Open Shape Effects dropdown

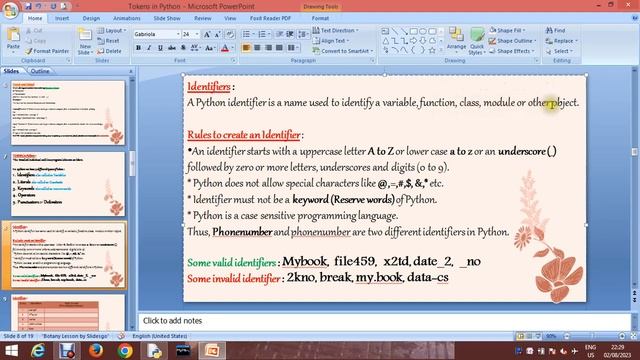click(512, 51)
